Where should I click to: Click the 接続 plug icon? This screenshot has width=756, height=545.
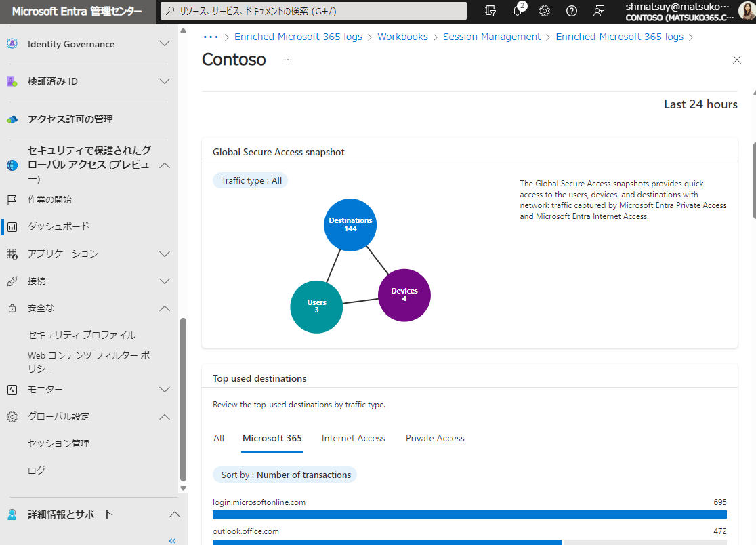[13, 281]
